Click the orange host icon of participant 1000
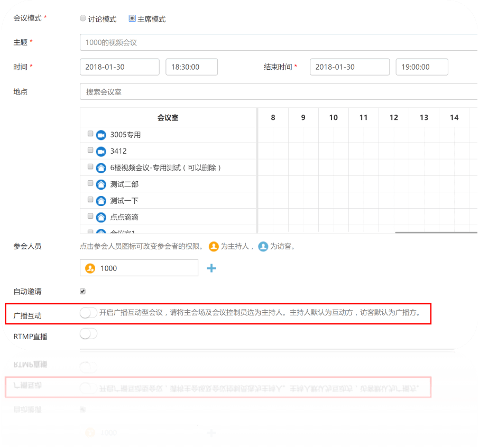This screenshot has height=448, width=479. point(90,268)
